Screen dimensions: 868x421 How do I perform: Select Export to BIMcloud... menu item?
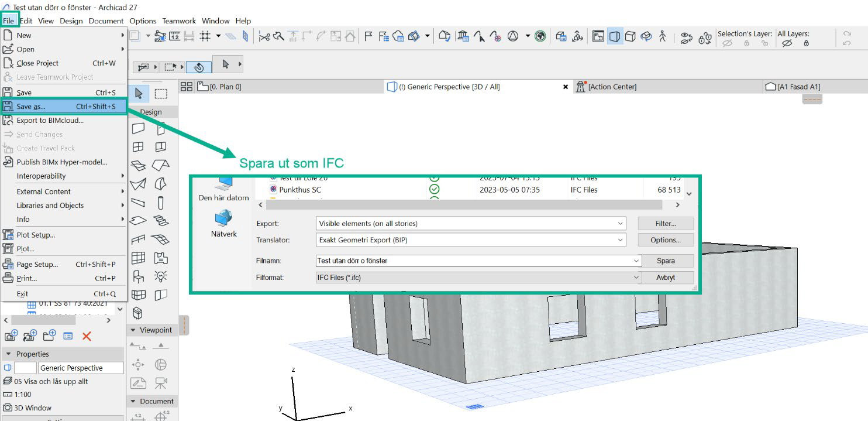click(x=64, y=120)
